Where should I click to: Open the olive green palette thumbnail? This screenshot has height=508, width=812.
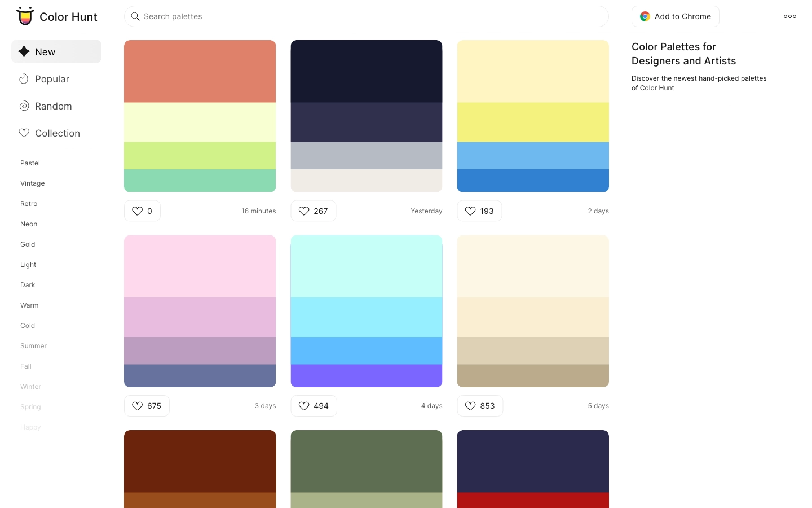pos(367,469)
